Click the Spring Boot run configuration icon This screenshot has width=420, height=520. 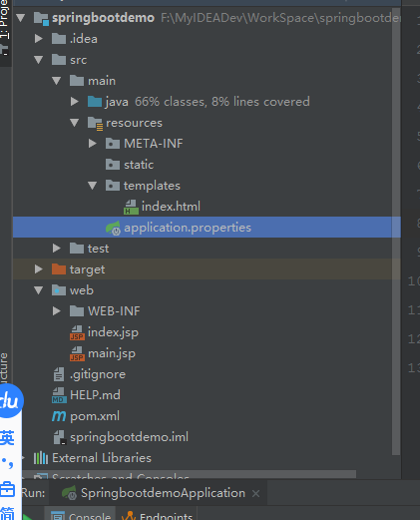click(x=70, y=493)
